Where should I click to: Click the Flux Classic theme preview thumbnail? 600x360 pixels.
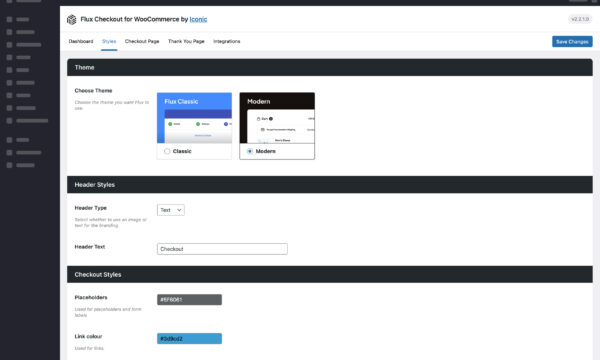click(x=194, y=118)
